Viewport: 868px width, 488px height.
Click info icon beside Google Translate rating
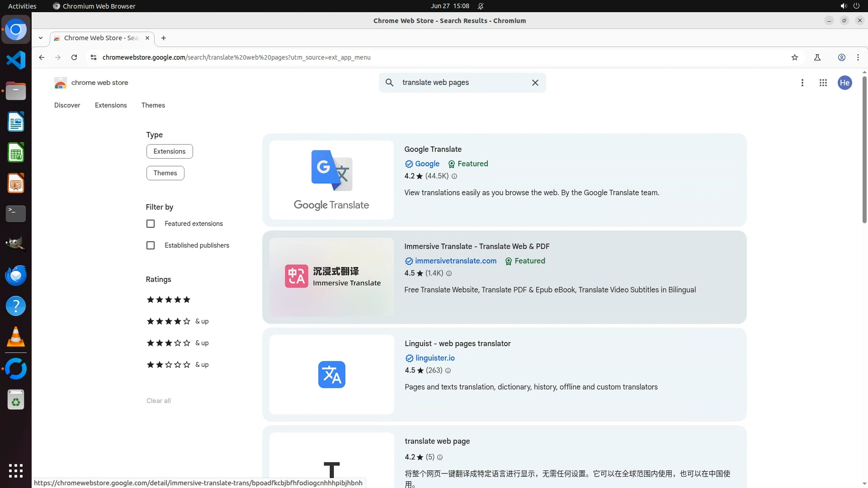tap(454, 176)
